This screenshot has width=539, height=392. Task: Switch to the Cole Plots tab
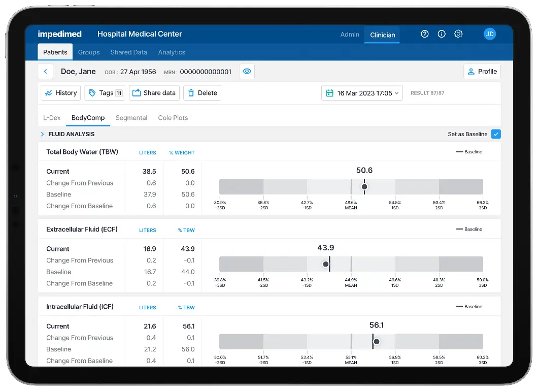(x=173, y=117)
